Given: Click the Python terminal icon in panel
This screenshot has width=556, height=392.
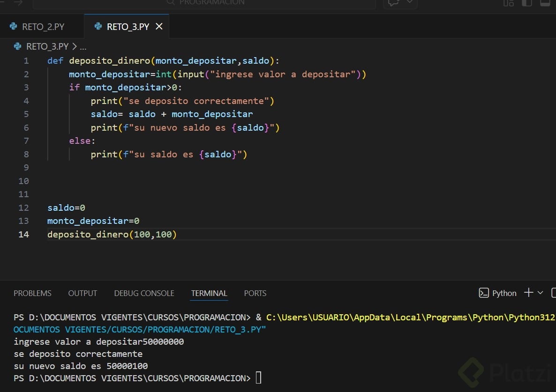Looking at the screenshot, I should [x=483, y=293].
